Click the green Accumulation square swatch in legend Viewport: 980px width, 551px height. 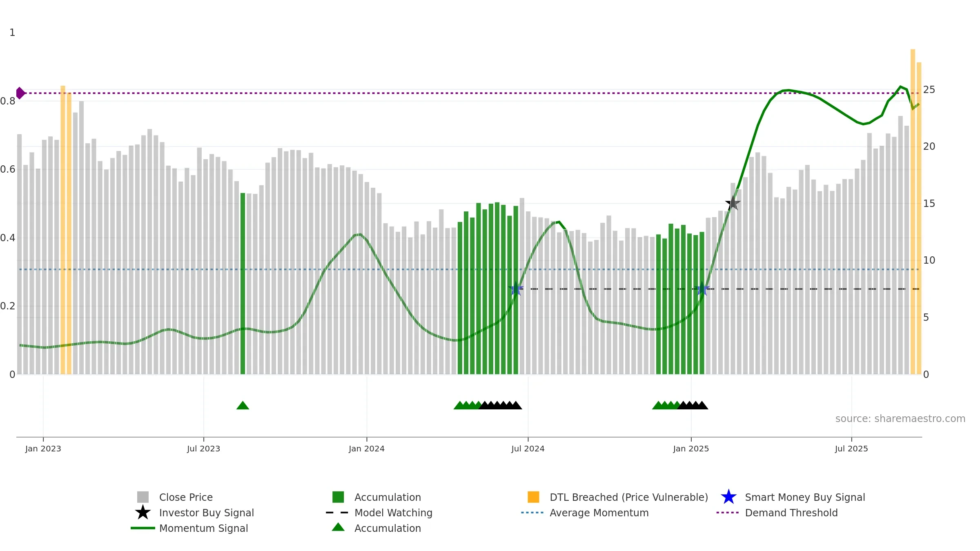[338, 497]
